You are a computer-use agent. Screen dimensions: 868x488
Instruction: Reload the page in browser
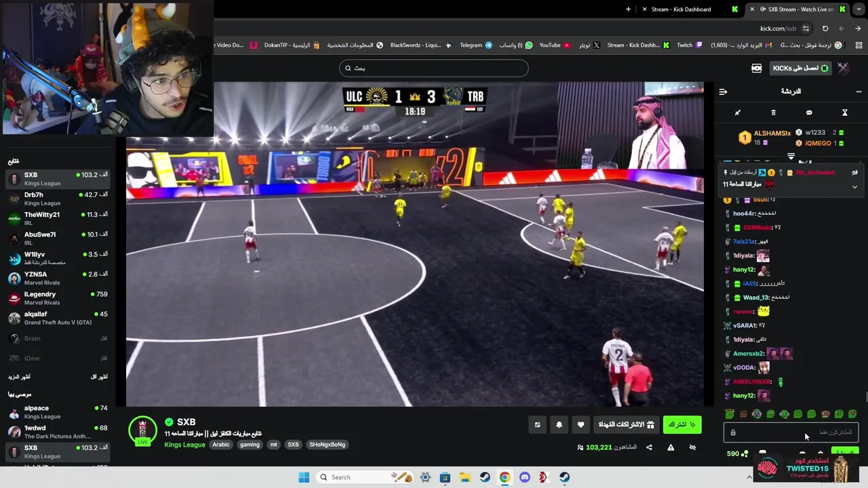(825, 28)
